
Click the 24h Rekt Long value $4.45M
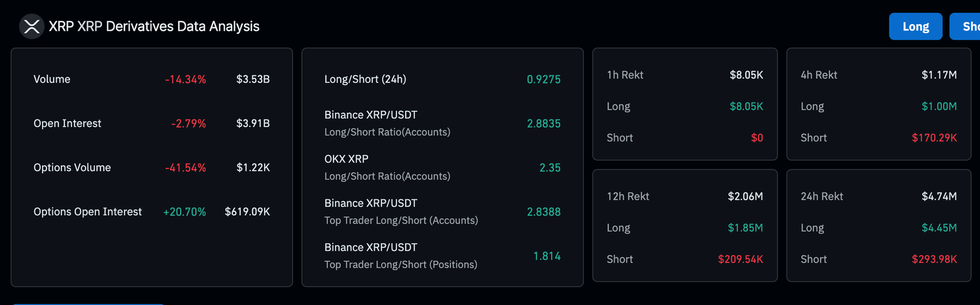[939, 228]
